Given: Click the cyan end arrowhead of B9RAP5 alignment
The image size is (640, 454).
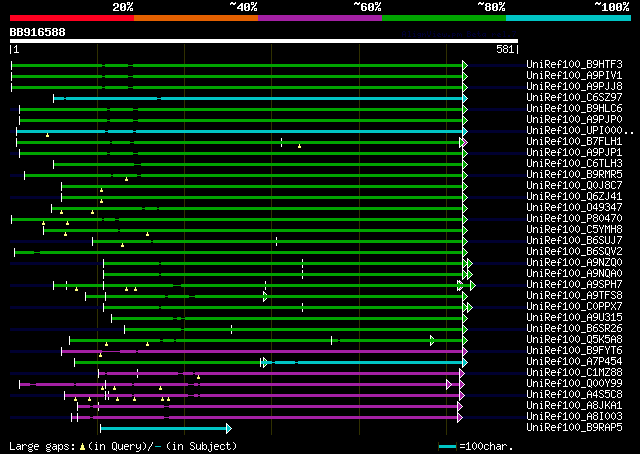Looking at the screenshot, I should point(229,428).
